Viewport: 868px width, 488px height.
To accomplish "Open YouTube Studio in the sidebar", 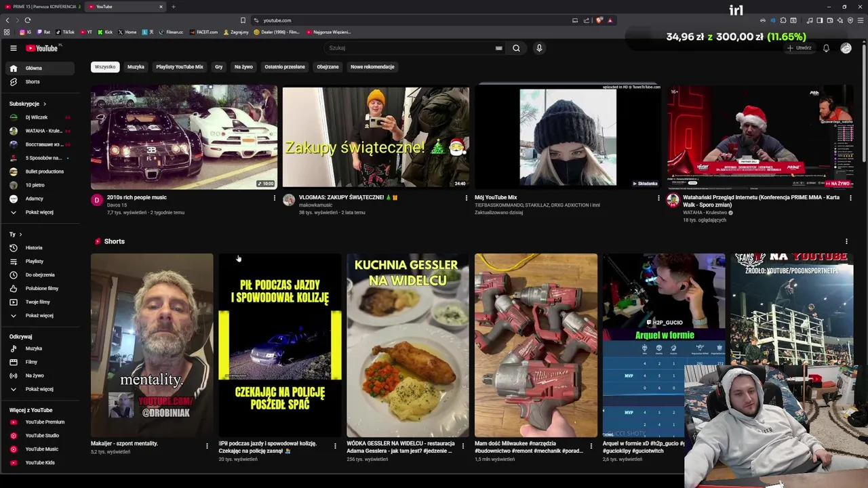I will click(x=40, y=435).
